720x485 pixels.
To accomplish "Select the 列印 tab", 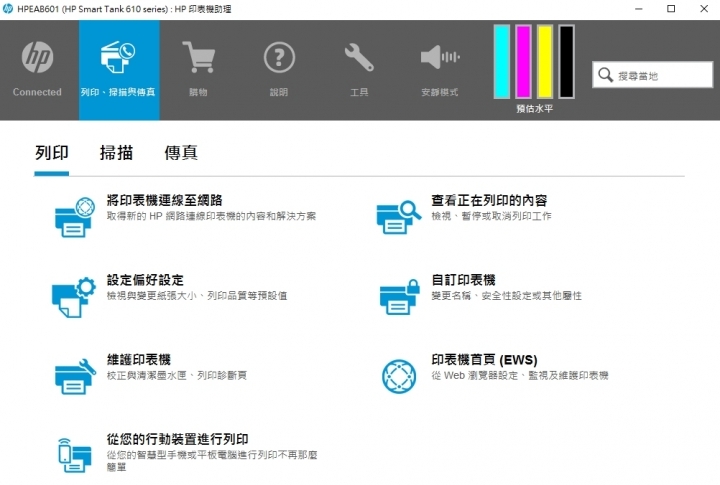I will (x=51, y=153).
